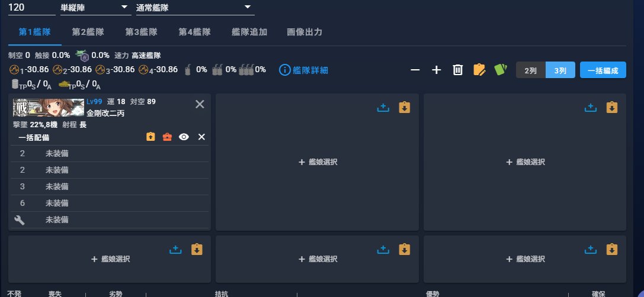Click the orange clipboard paste icon in bottom right slot
Viewport: 644px width, 297px height.
(x=612, y=250)
